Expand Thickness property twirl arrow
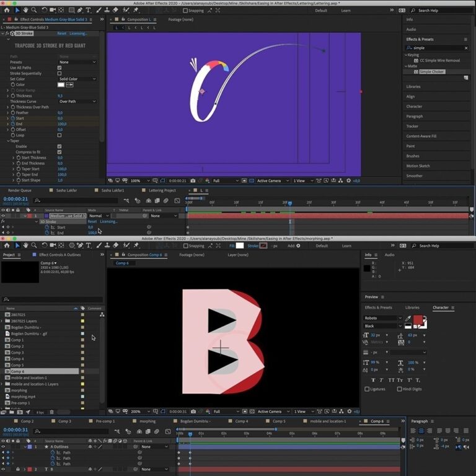Screen dimensions: 476x476 click(8, 95)
